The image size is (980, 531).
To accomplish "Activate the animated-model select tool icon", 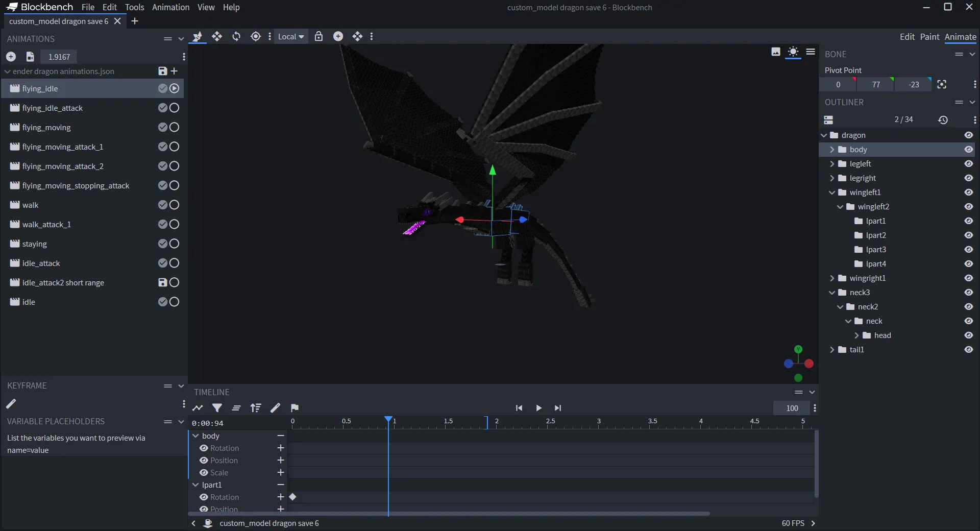I will tap(198, 36).
